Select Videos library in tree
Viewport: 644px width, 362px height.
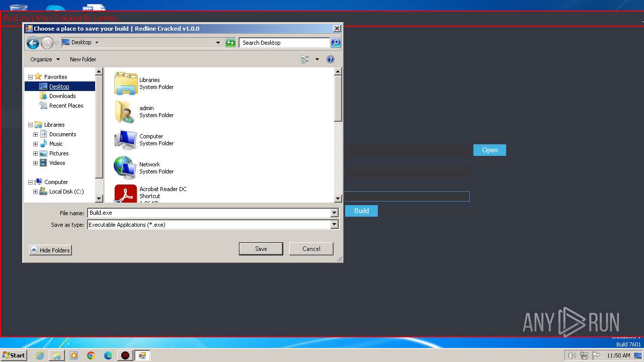[57, 163]
